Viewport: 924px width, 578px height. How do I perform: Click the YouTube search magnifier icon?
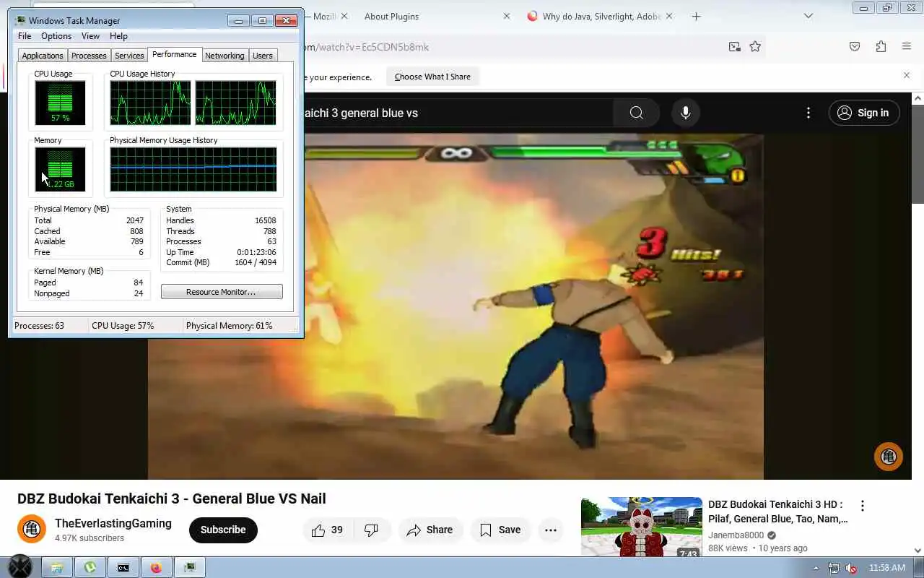[636, 113]
